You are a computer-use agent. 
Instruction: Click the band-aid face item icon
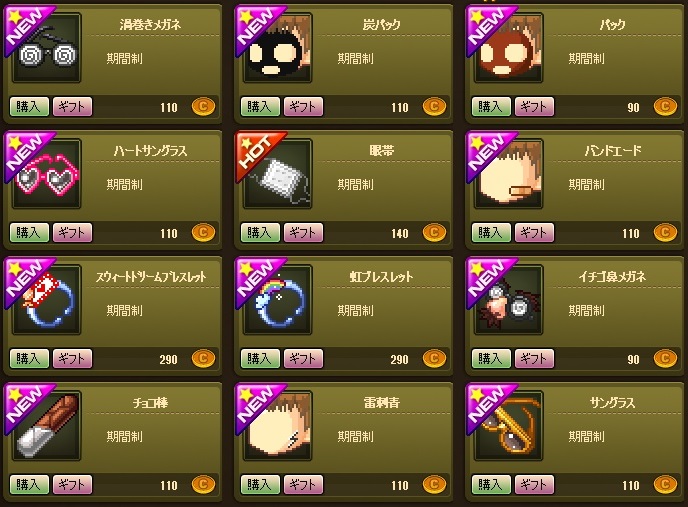click(509, 174)
